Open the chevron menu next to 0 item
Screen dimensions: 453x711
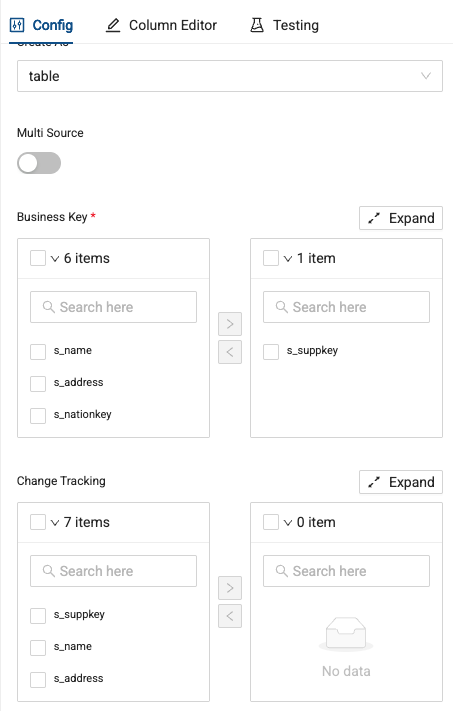pos(288,522)
